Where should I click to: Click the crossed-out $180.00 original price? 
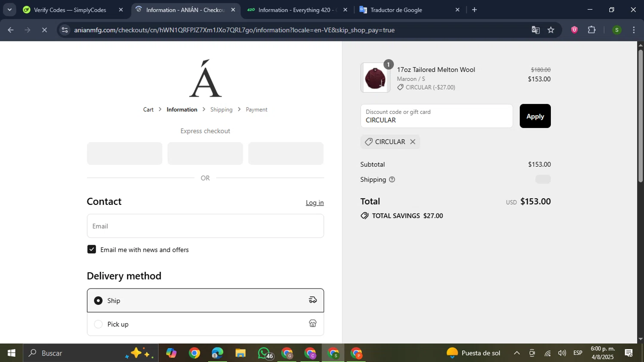[541, 70]
